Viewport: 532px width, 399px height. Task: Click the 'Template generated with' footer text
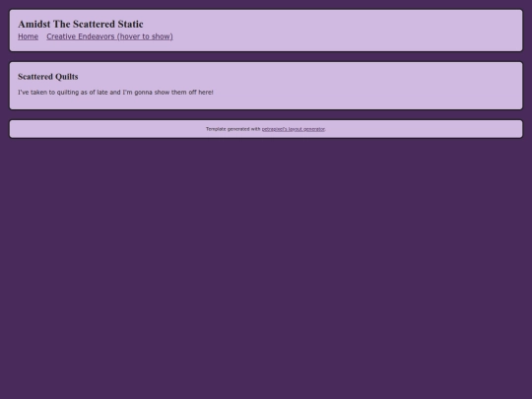click(x=233, y=129)
